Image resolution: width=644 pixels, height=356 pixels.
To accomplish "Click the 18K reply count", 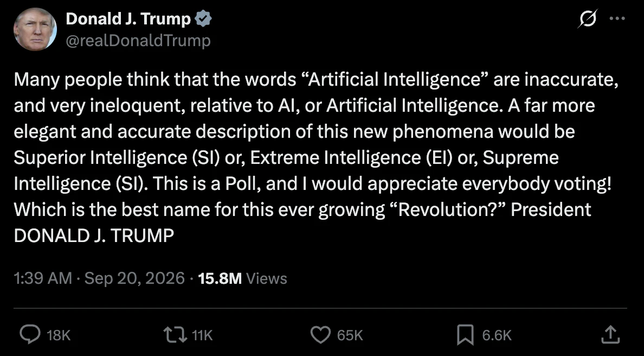I will (59, 335).
